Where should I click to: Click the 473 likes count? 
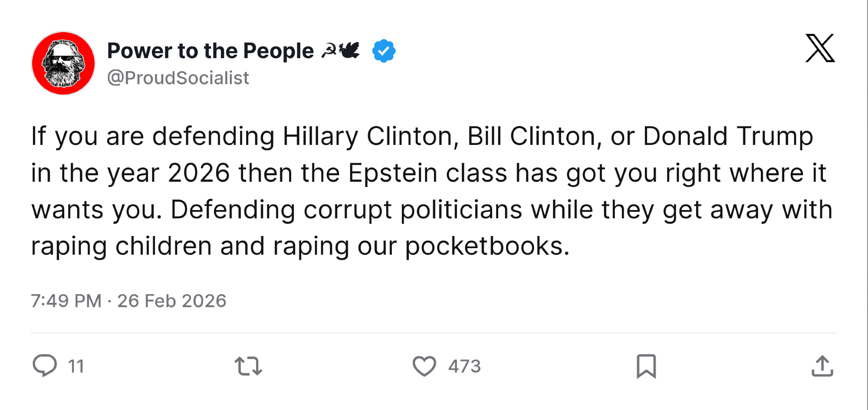[464, 367]
